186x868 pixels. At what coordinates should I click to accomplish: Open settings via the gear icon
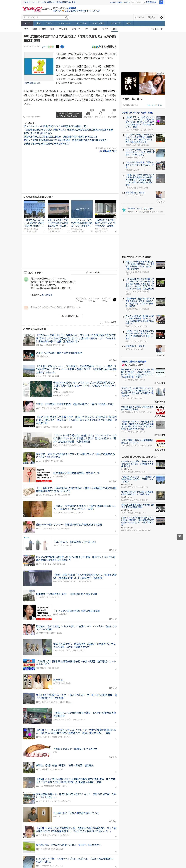click(x=161, y=18)
